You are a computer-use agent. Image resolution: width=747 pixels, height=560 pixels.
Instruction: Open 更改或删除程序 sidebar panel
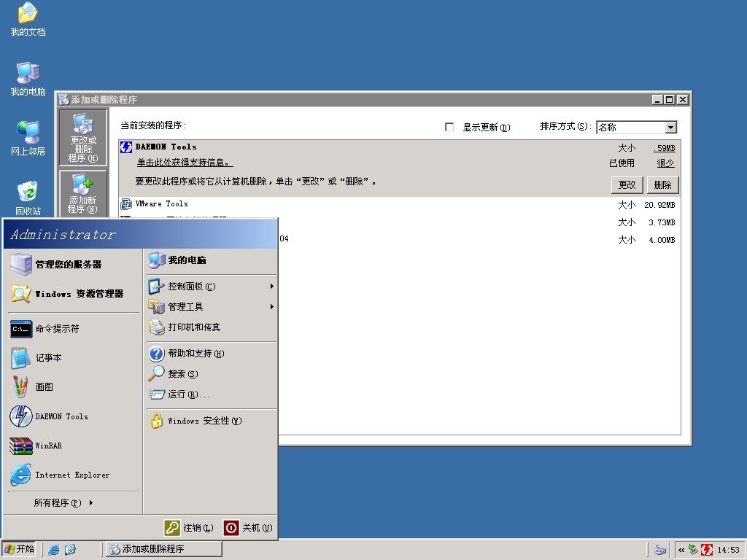(x=83, y=138)
